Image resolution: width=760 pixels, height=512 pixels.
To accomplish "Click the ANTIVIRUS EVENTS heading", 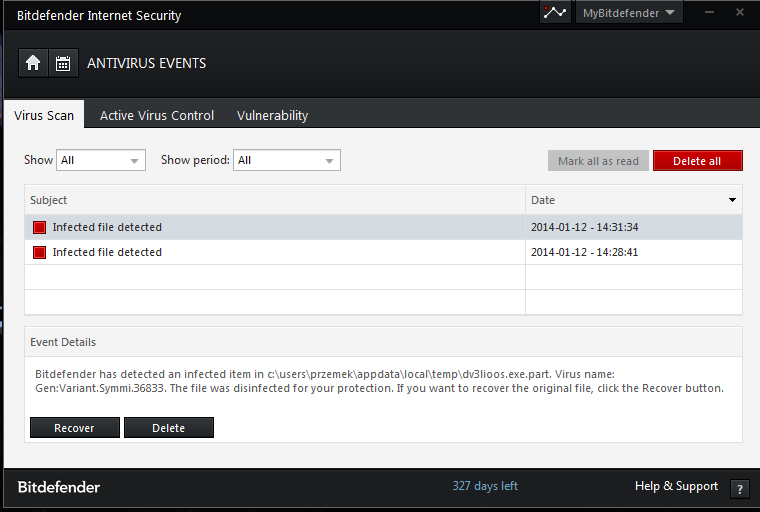I will (146, 63).
